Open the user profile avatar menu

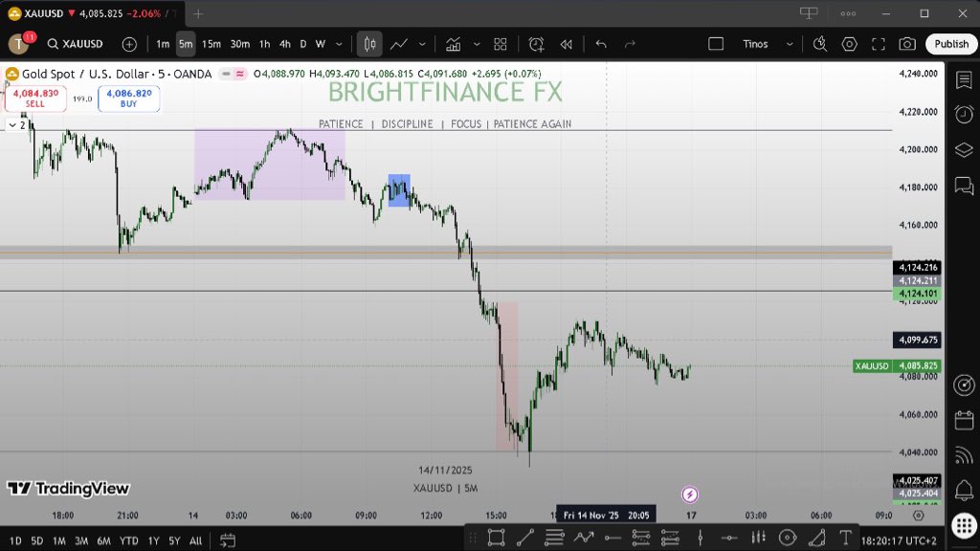pos(18,44)
